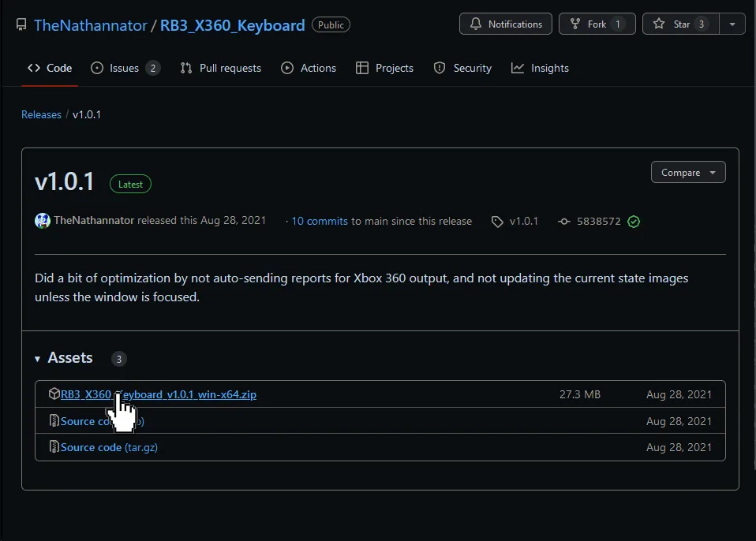Click the repository book icon
This screenshot has width=756, height=541.
21,24
